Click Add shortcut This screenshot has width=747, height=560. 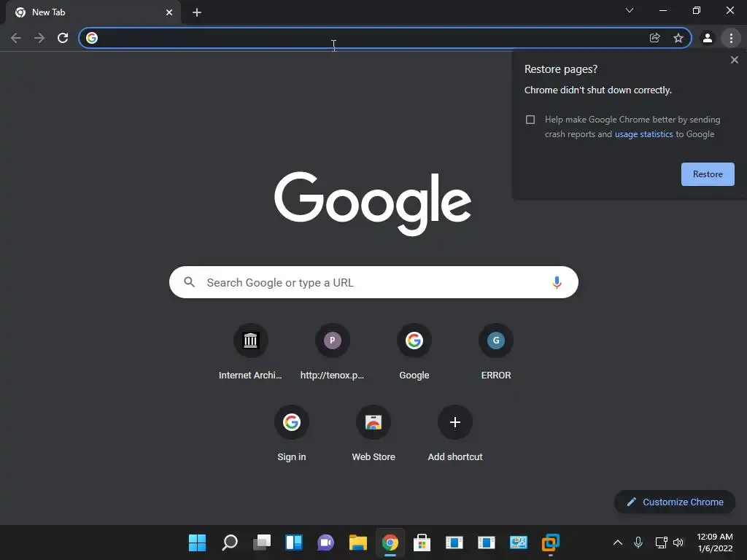tap(455, 434)
